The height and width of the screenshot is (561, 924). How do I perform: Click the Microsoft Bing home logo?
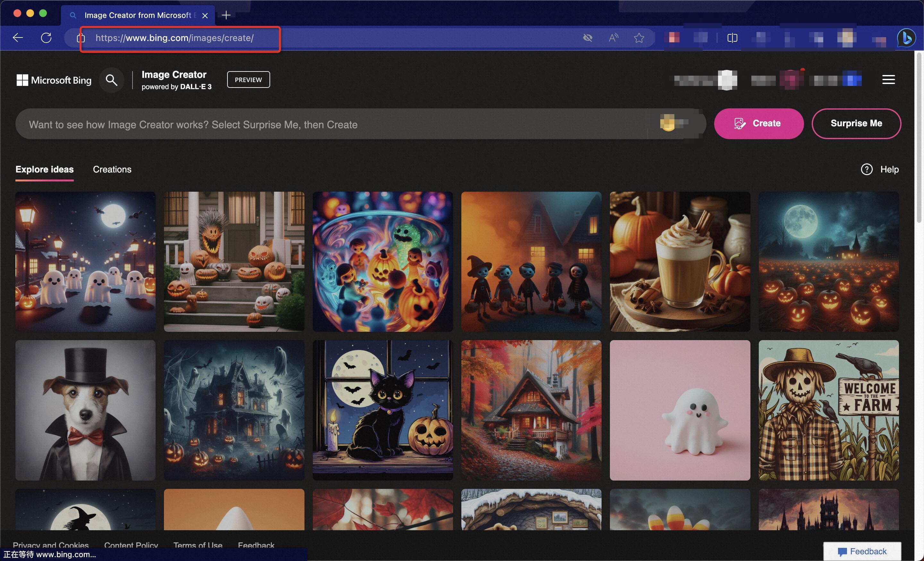coord(54,80)
